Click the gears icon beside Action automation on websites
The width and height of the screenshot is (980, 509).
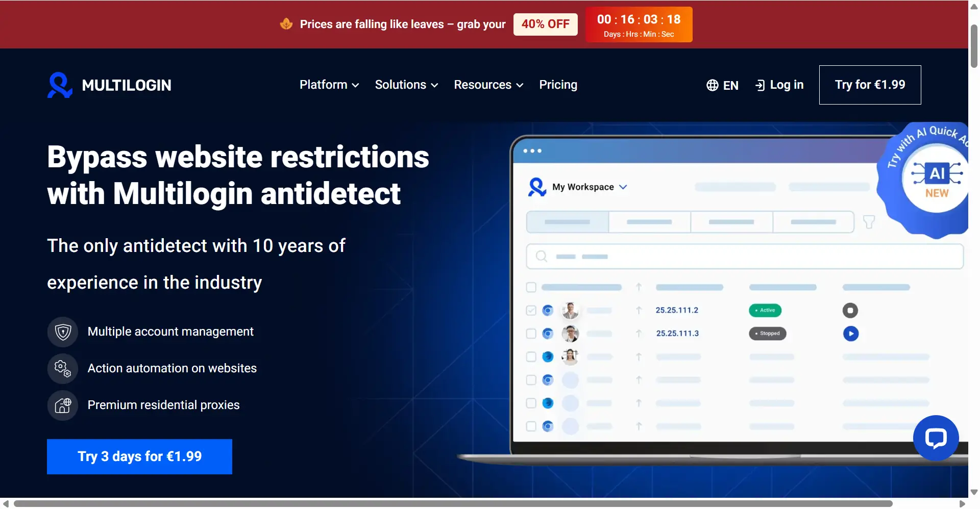coord(63,369)
